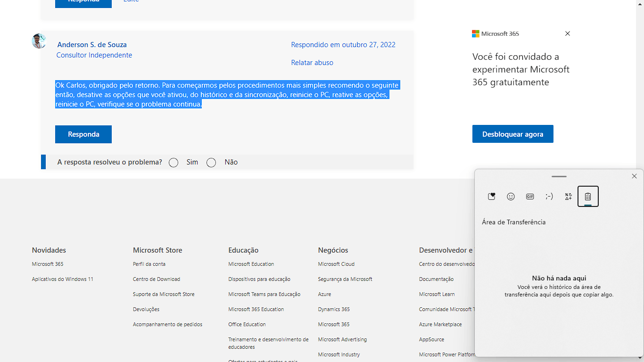Click Microsoft Store footer heading

[x=157, y=250]
